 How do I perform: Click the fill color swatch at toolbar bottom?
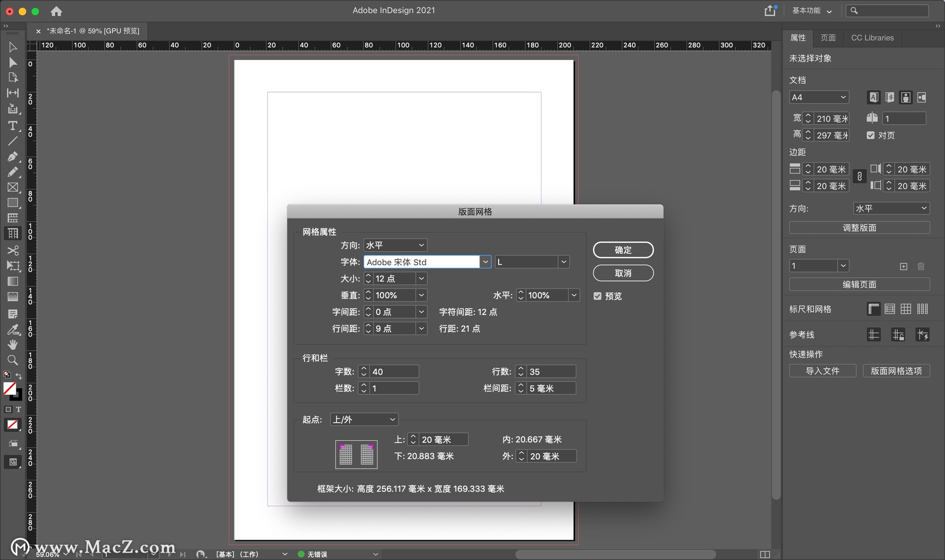(x=10, y=388)
